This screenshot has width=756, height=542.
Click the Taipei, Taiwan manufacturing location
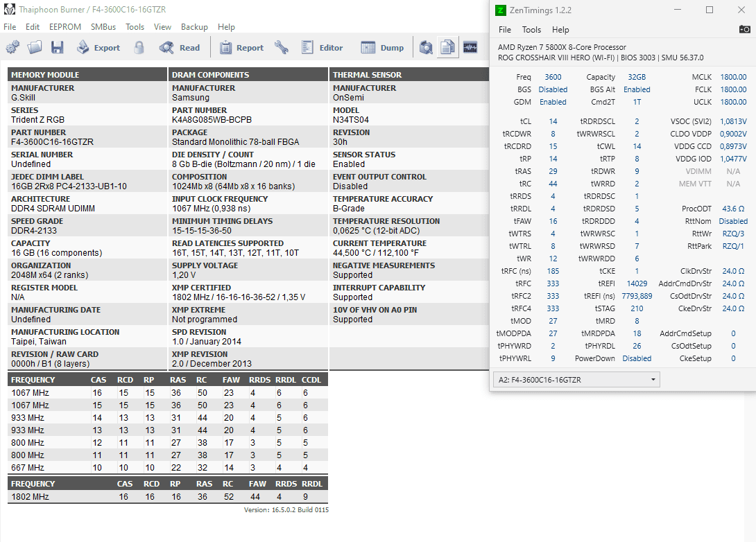[x=39, y=342]
